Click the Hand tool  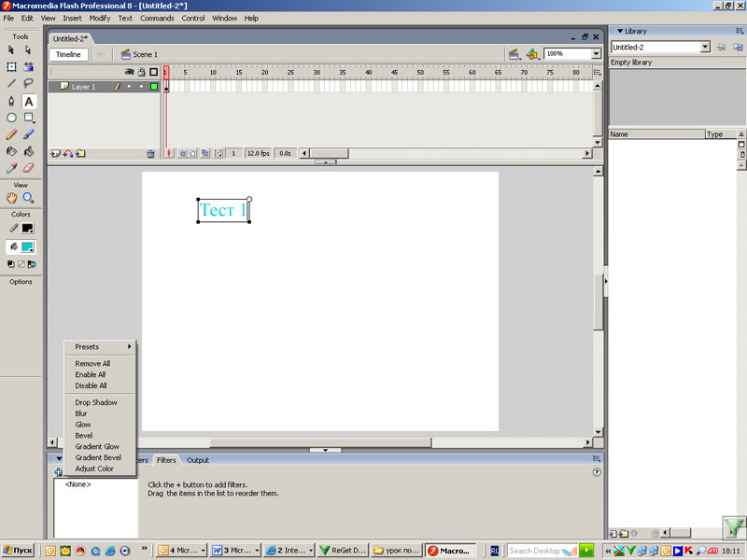(x=11, y=198)
